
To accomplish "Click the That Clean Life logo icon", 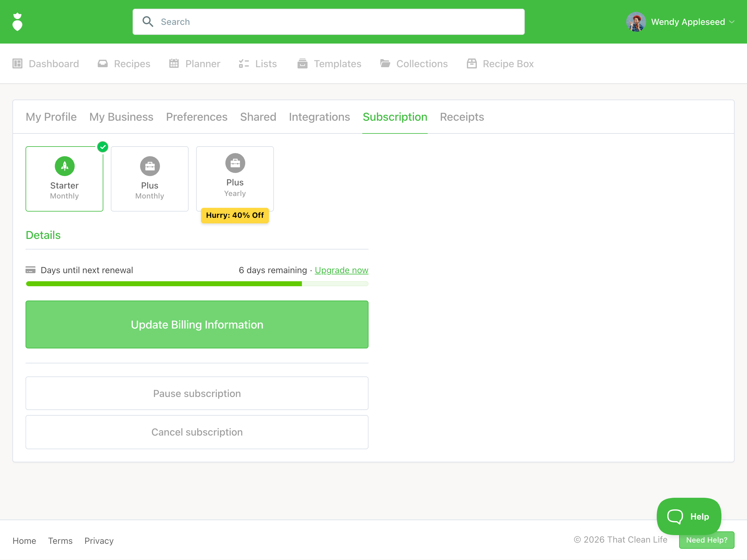I will click(17, 22).
